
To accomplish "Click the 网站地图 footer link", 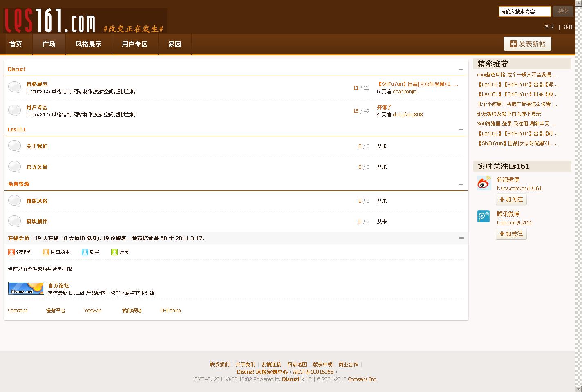I will (297, 365).
